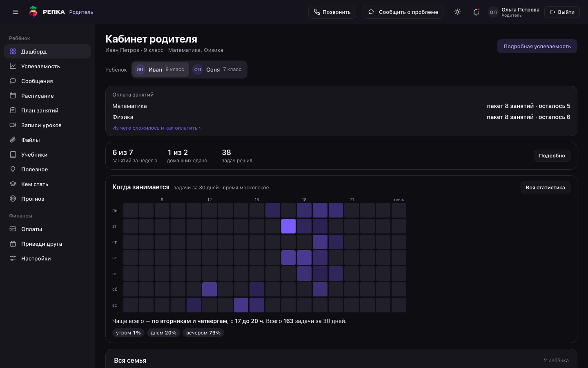Open 'Из чего сложилось и как оплатить' link
The image size is (588, 368).
pos(156,128)
